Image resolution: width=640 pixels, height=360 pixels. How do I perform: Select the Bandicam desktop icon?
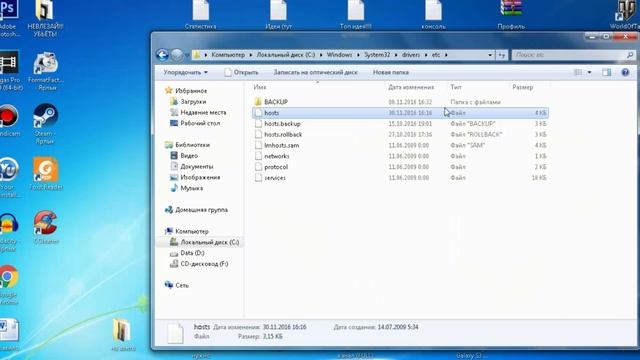click(x=9, y=120)
